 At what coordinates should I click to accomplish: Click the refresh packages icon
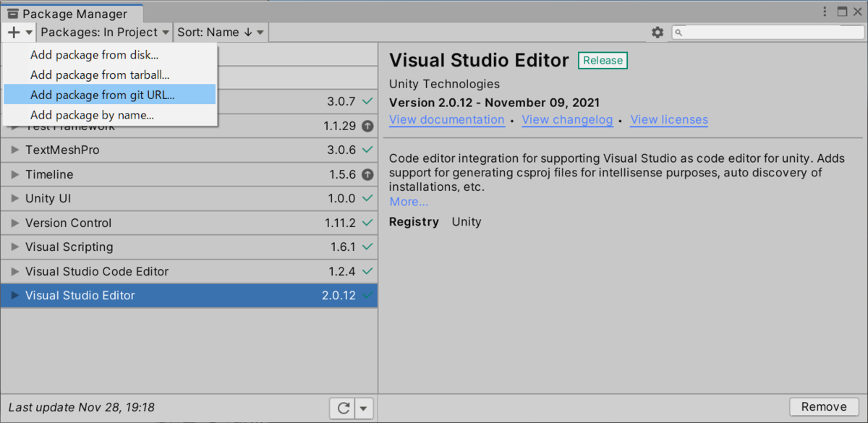[x=342, y=408]
